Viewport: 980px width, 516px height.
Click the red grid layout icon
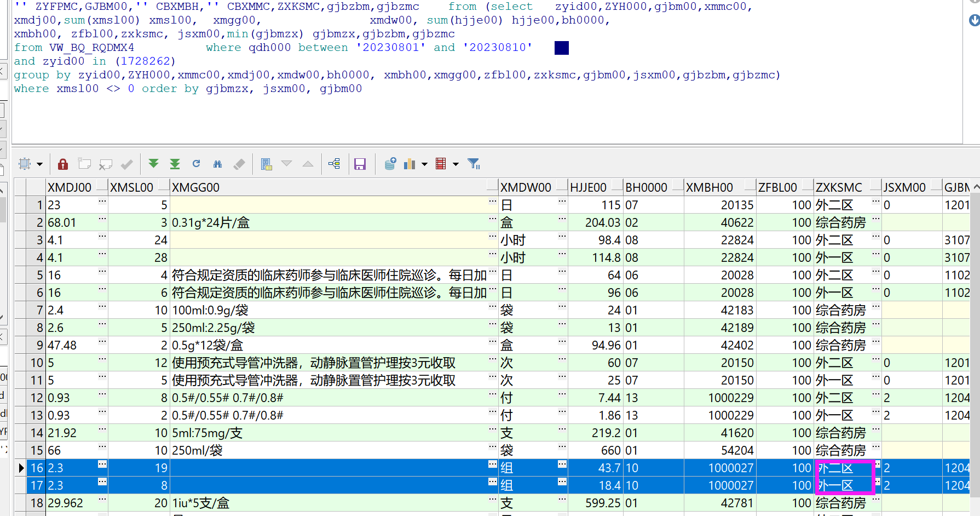click(441, 164)
